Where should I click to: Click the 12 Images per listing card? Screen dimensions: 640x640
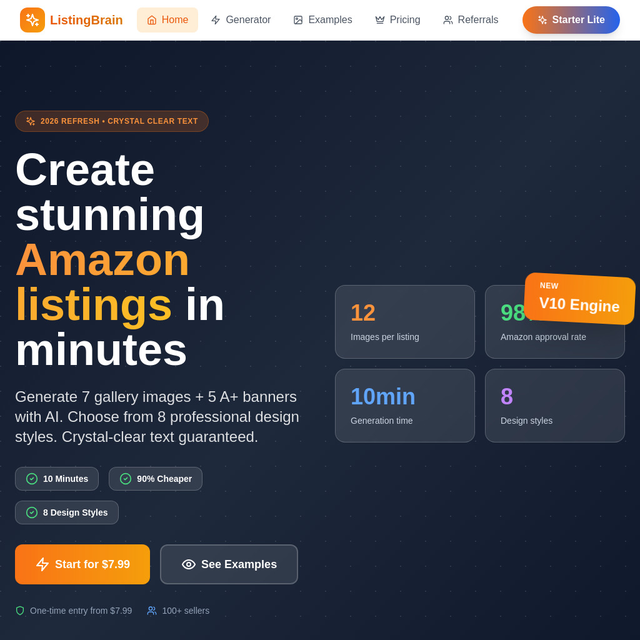tap(405, 322)
